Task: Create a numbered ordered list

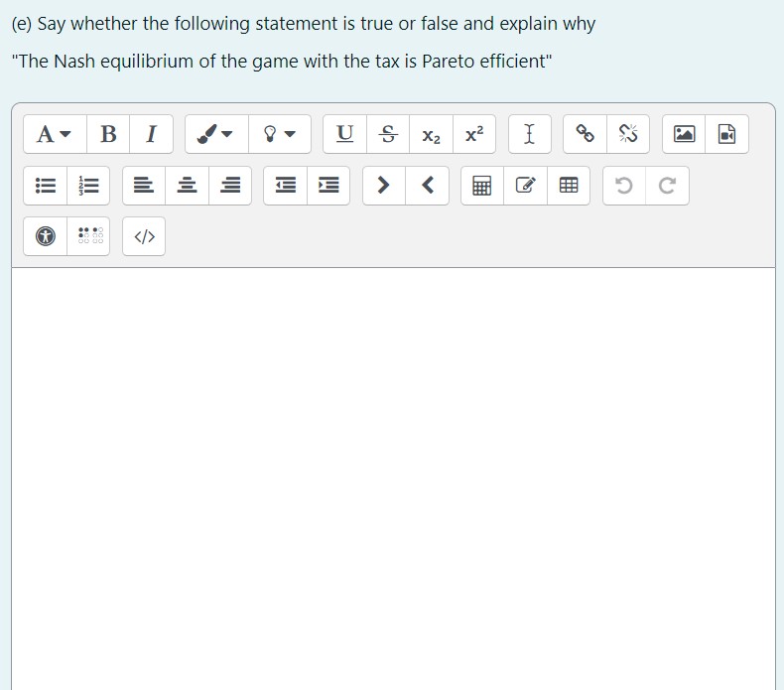Action: click(x=88, y=186)
